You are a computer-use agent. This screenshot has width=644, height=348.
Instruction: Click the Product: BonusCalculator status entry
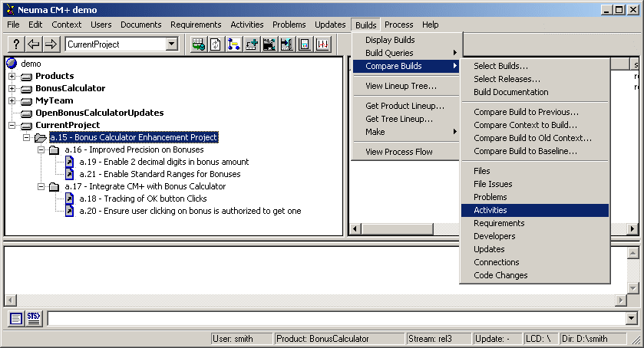pos(340,339)
